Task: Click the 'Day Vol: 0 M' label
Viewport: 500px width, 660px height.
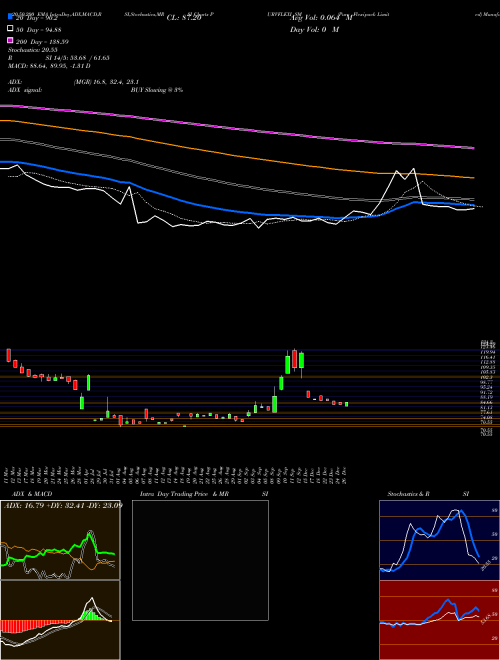Action: (314, 29)
